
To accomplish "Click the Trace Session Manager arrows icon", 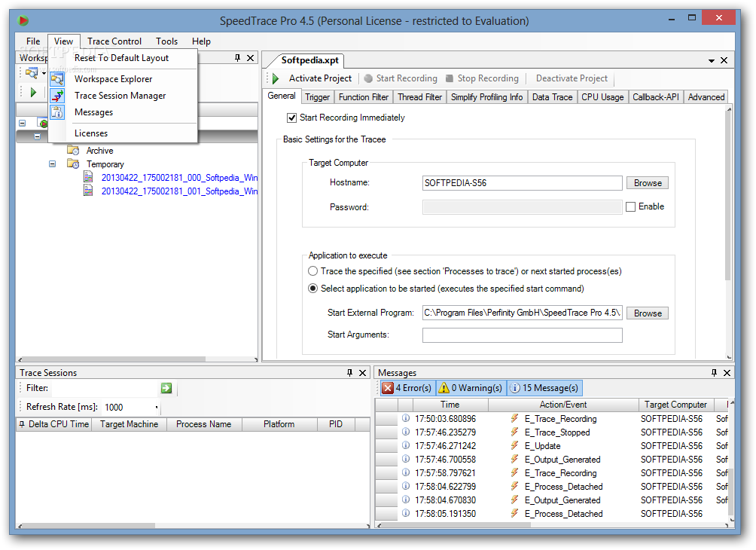I will [57, 96].
